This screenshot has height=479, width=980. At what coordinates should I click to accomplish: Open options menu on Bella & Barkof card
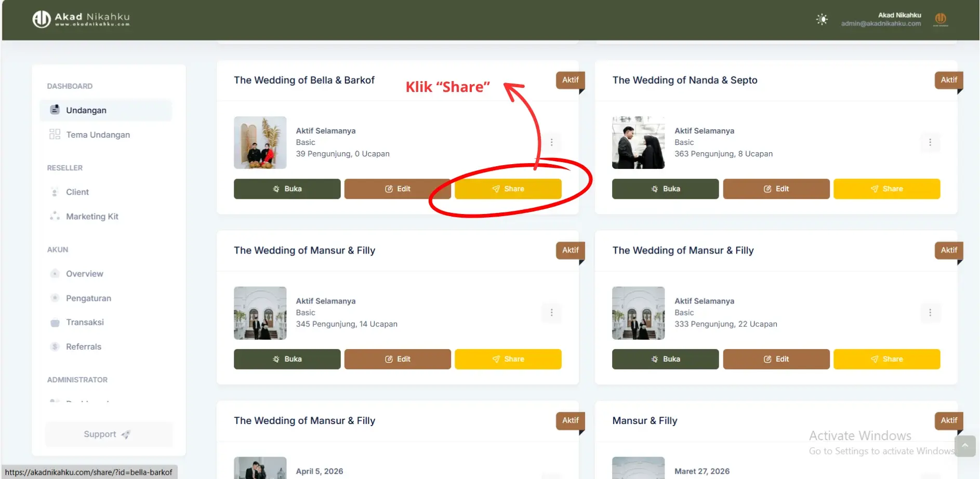552,142
